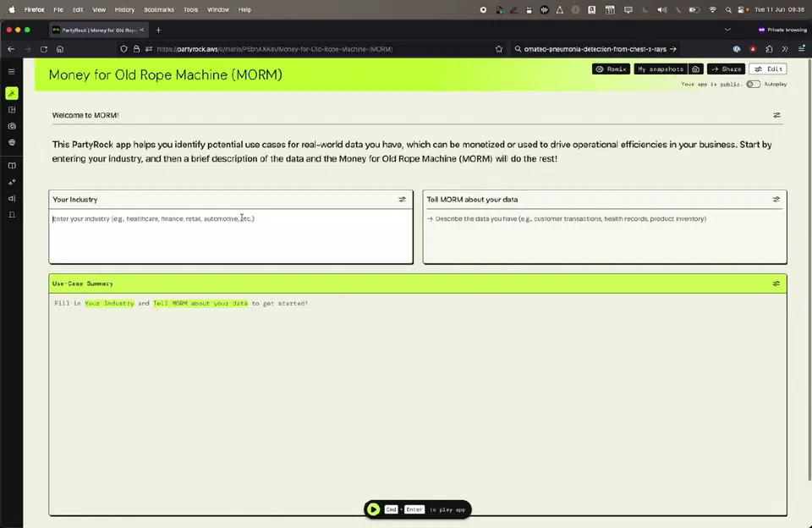Click the camera snapshots icon in sidebar
Screen dimensions: 812x528
click(x=11, y=126)
